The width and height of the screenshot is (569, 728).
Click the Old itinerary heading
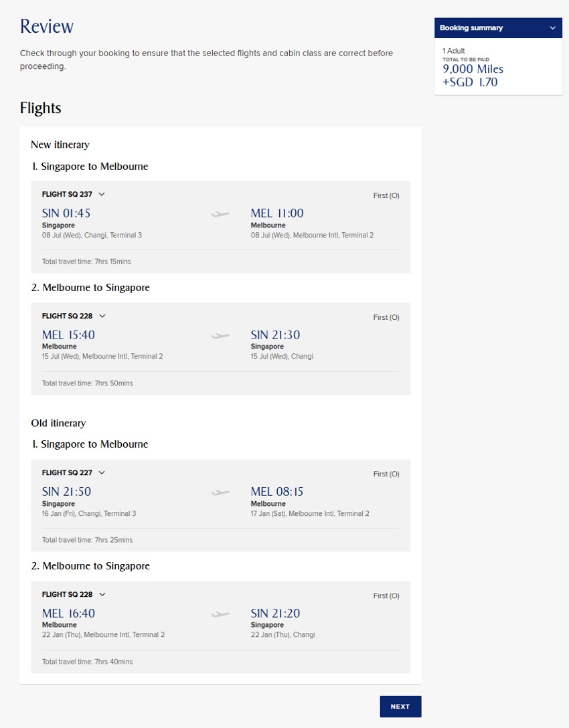click(x=58, y=423)
